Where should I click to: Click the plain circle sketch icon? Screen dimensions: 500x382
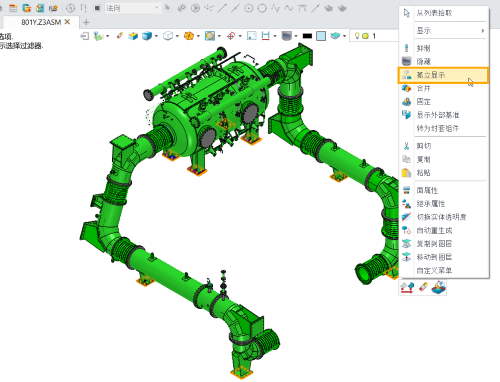click(262, 8)
